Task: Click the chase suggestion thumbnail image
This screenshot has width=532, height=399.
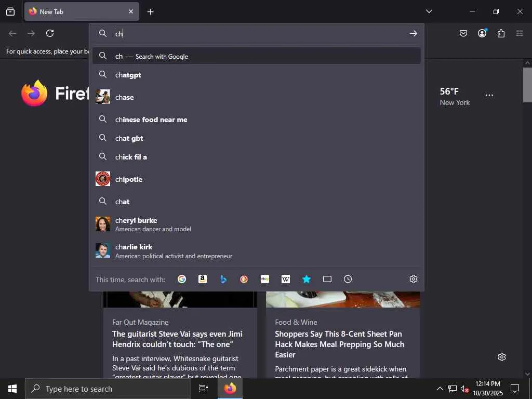Action: [x=103, y=97]
